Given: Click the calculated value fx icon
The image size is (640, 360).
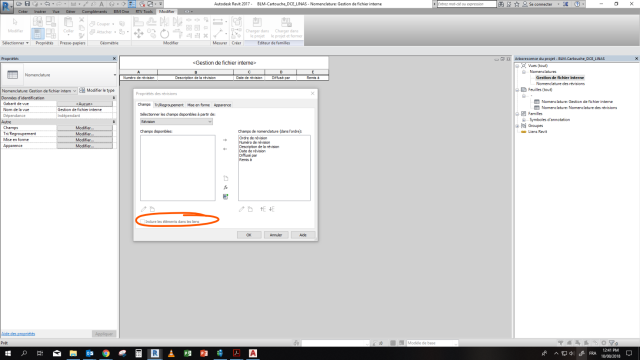Looking at the screenshot, I should click(225, 187).
